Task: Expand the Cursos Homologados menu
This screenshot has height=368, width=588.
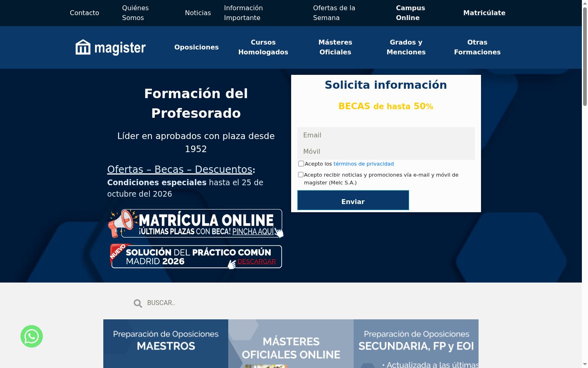Action: point(263,47)
